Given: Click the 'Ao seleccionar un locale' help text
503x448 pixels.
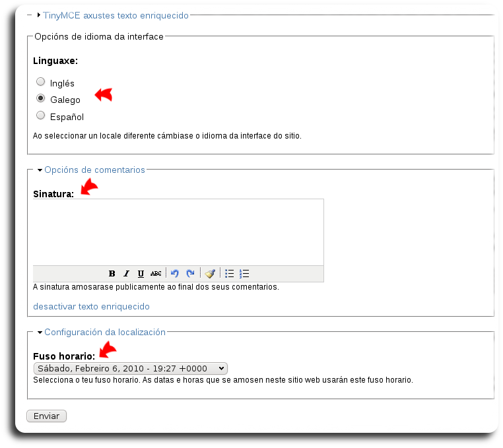Looking at the screenshot, I should pos(167,136).
